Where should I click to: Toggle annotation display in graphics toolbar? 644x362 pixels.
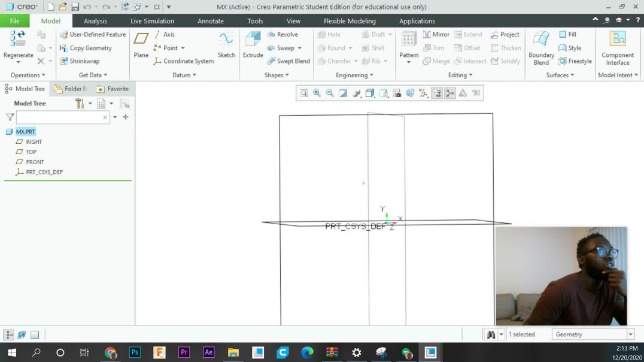tap(436, 93)
